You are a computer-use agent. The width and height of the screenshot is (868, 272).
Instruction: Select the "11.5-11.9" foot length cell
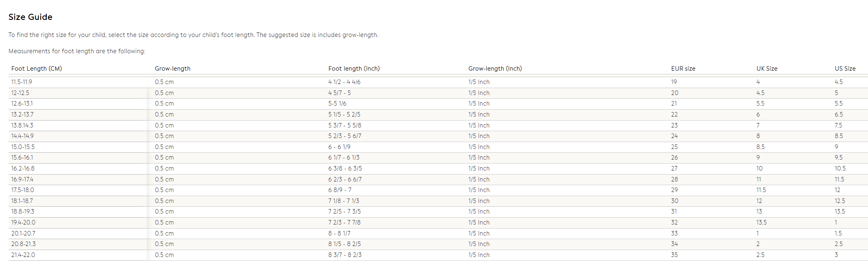pyautogui.click(x=22, y=82)
